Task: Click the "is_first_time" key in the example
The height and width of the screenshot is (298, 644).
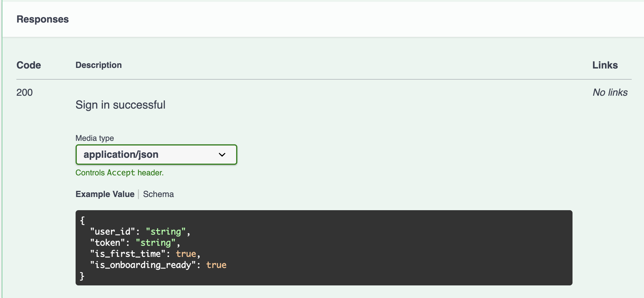Action: point(128,254)
